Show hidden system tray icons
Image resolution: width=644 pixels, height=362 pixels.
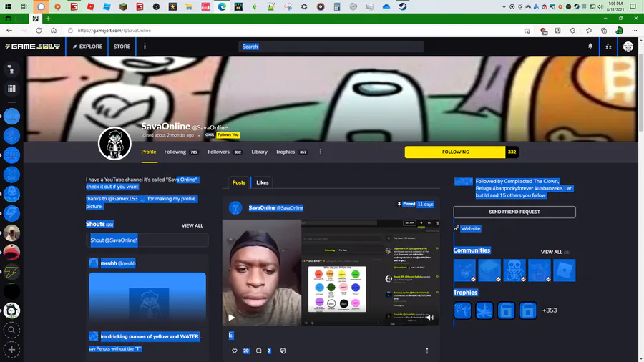pyautogui.click(x=504, y=6)
